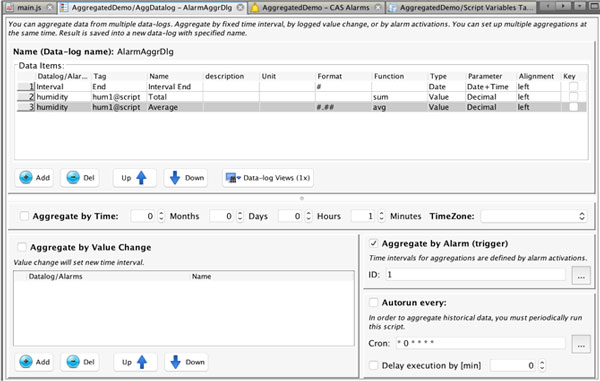Move selected data item down
Screen dimensions: 600x381
(x=186, y=178)
